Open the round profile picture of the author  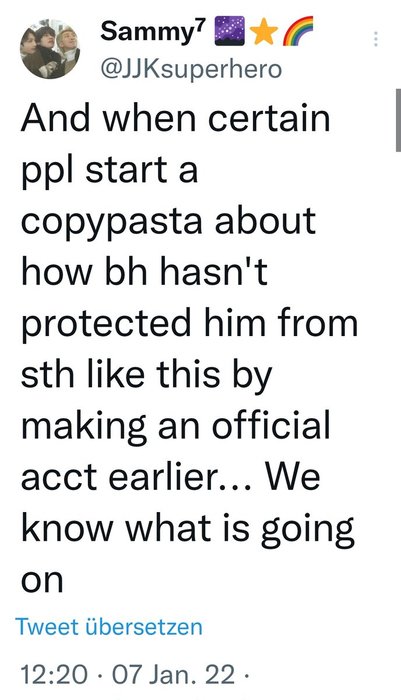click(50, 49)
